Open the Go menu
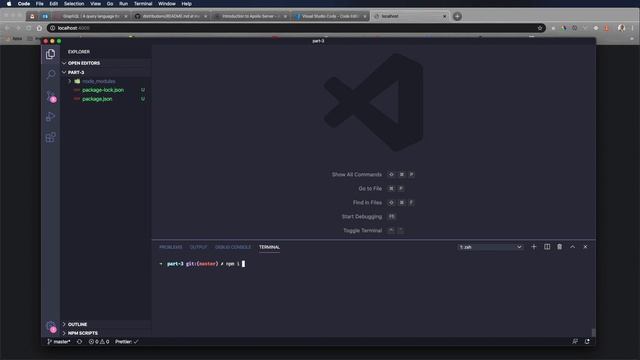This screenshot has width=640, height=360. 110,4
